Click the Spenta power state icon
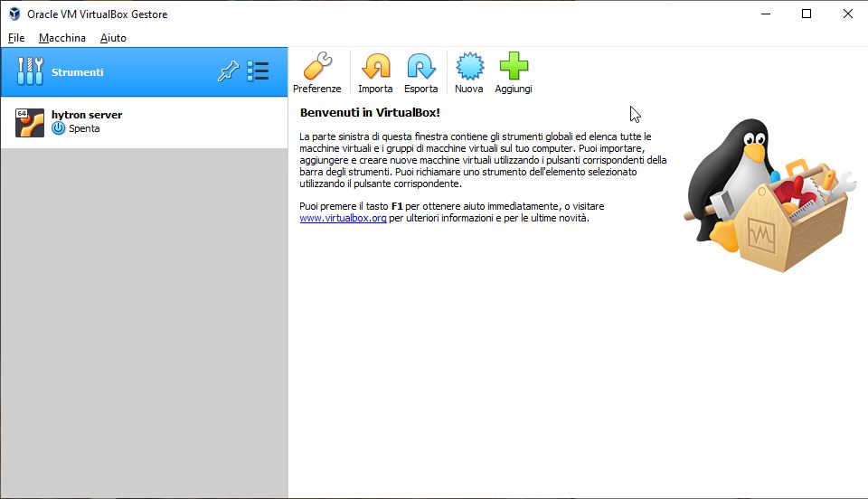This screenshot has height=499, width=868. 58,128
